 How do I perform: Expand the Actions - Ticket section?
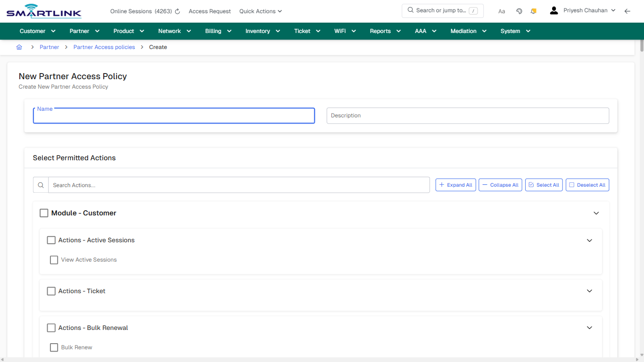(x=589, y=291)
